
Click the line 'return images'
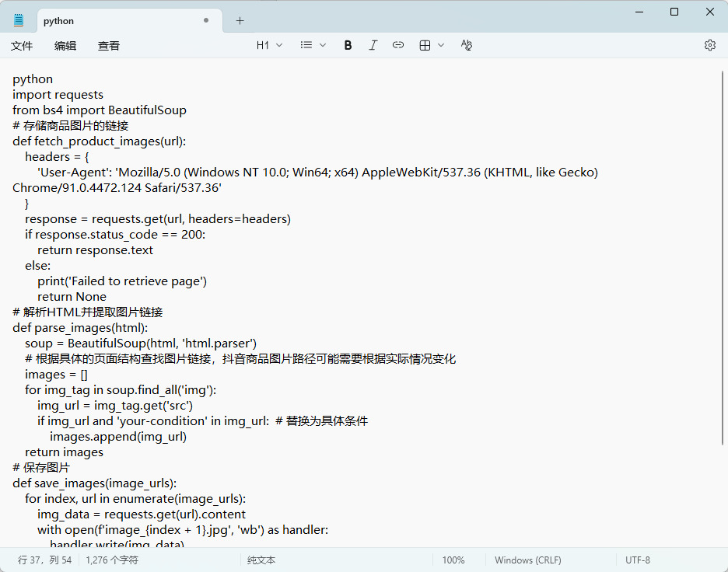pyautogui.click(x=64, y=452)
